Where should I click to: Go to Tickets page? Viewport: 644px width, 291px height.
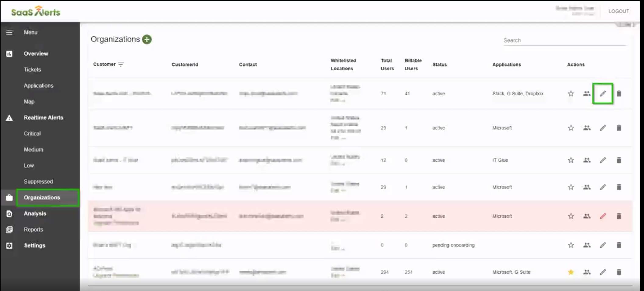click(32, 70)
